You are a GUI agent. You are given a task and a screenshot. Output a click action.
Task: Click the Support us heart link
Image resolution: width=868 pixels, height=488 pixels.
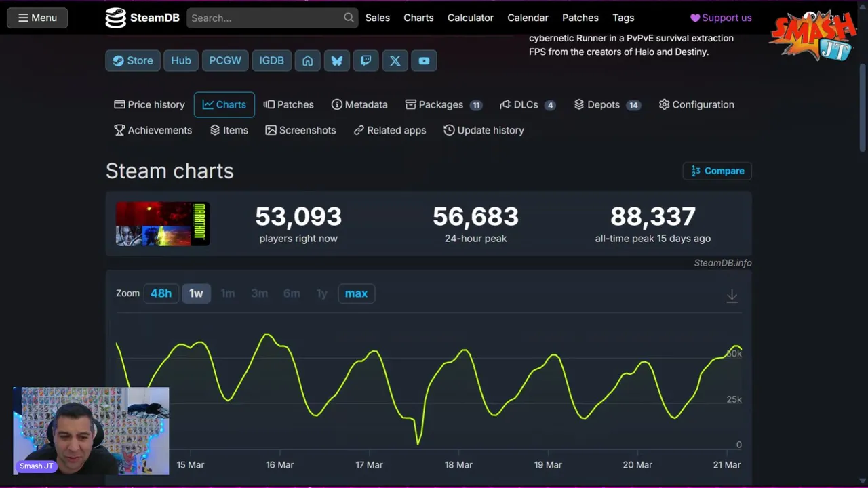(721, 18)
